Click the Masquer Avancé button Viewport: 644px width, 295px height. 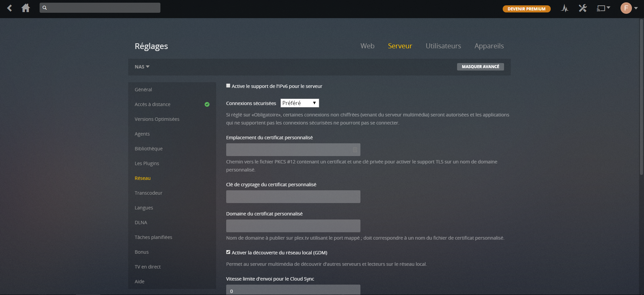coord(480,67)
